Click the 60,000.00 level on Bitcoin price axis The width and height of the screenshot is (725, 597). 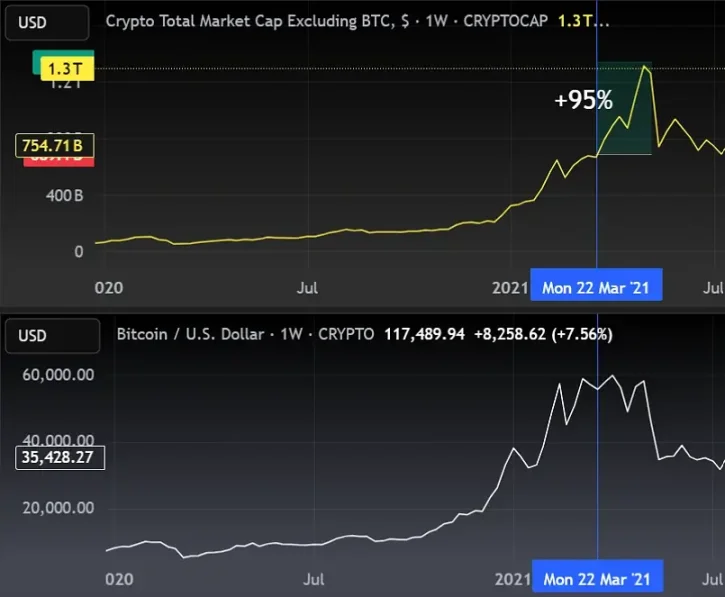[58, 375]
